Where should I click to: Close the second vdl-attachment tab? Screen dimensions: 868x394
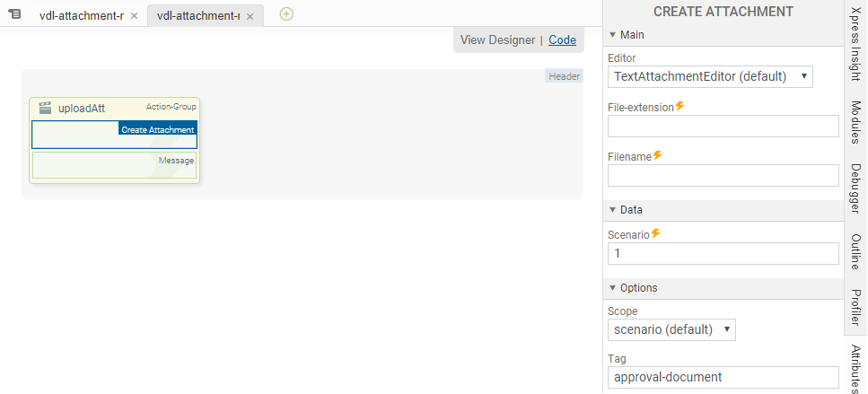[x=250, y=16]
